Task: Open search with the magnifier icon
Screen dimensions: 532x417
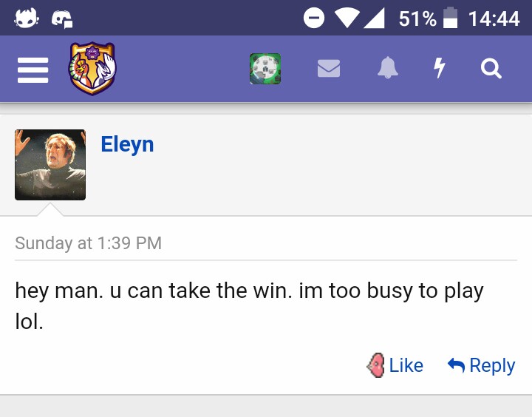Action: tap(491, 69)
